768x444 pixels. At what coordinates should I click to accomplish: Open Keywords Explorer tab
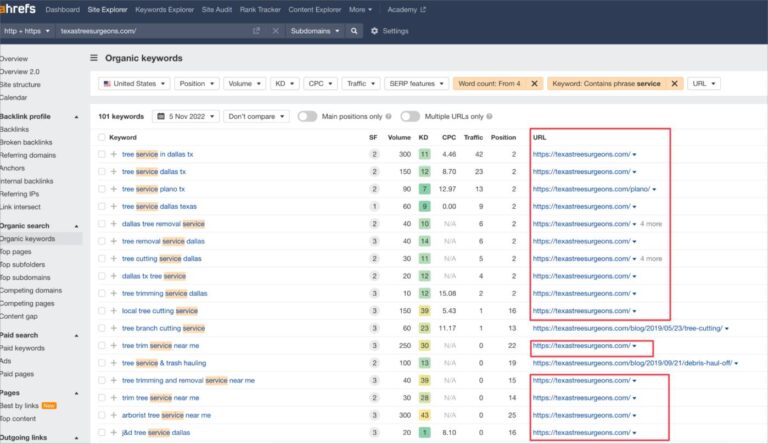164,10
